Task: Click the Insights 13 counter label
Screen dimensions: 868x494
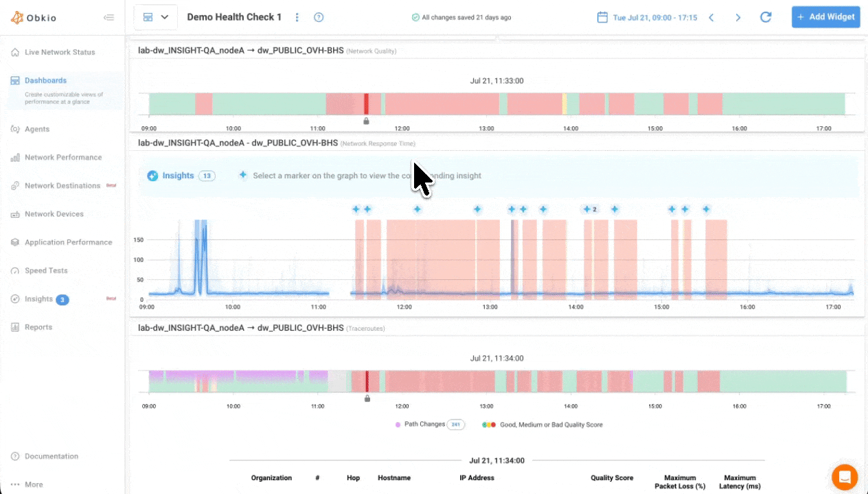Action: pos(181,176)
